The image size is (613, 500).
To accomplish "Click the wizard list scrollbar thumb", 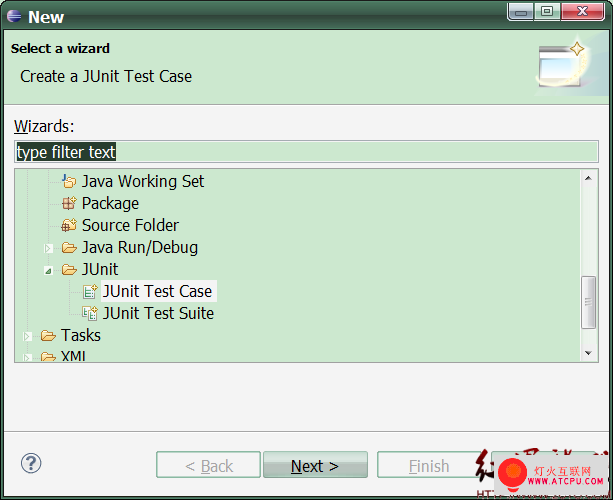I will (588, 302).
